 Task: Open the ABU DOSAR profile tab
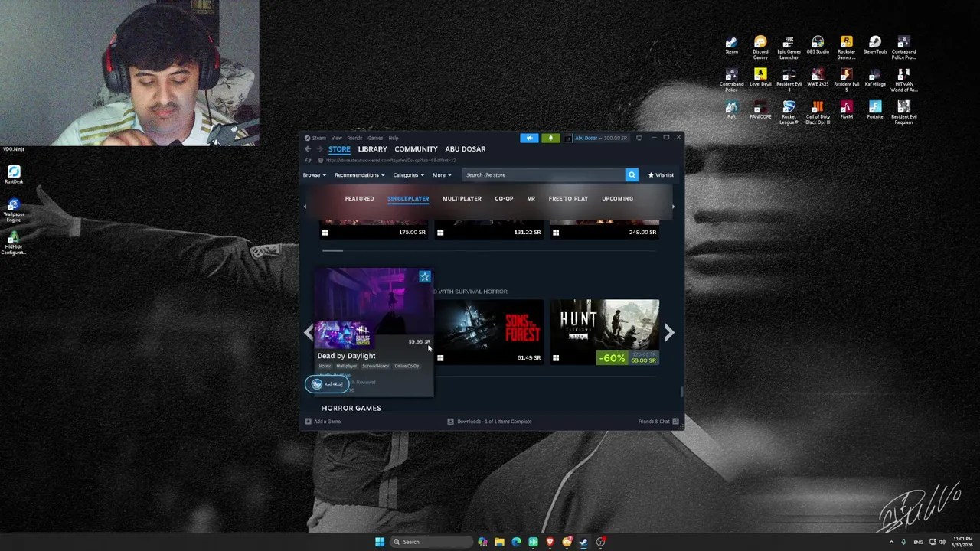(465, 149)
